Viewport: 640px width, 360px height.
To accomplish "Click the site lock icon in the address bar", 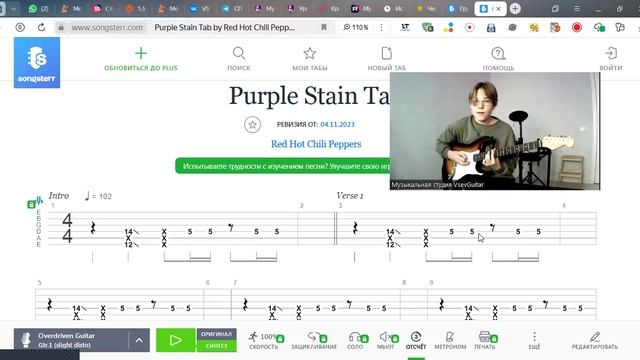I will tap(61, 27).
